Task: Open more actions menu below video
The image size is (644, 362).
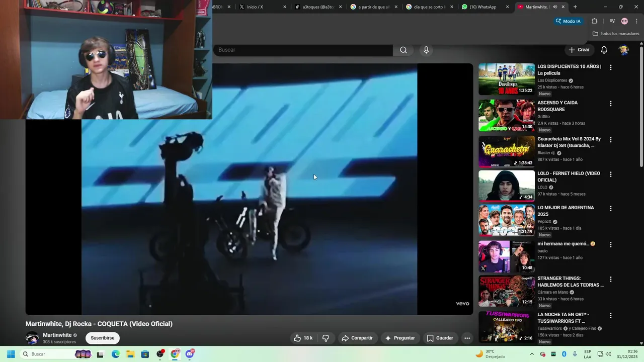Action: [467, 338]
